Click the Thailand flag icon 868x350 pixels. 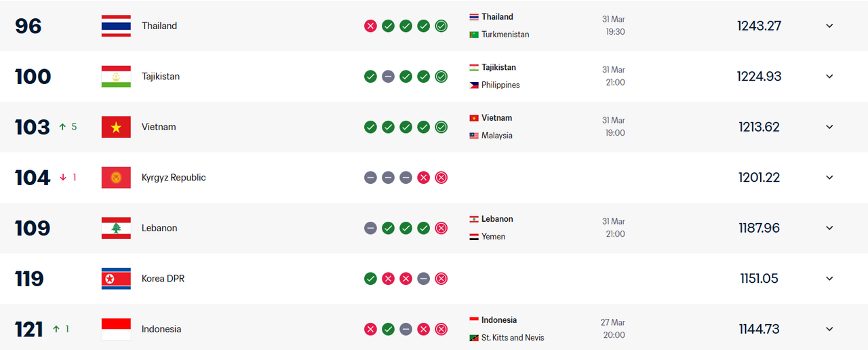coord(116,26)
